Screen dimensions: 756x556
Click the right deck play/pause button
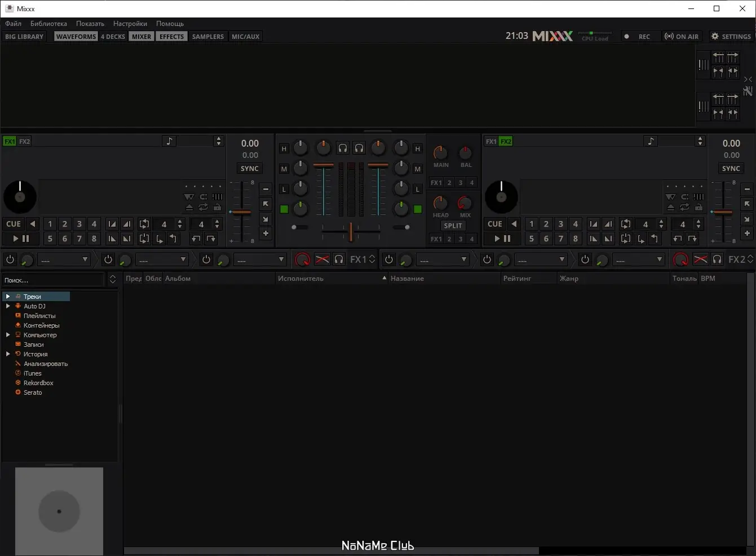pos(502,239)
